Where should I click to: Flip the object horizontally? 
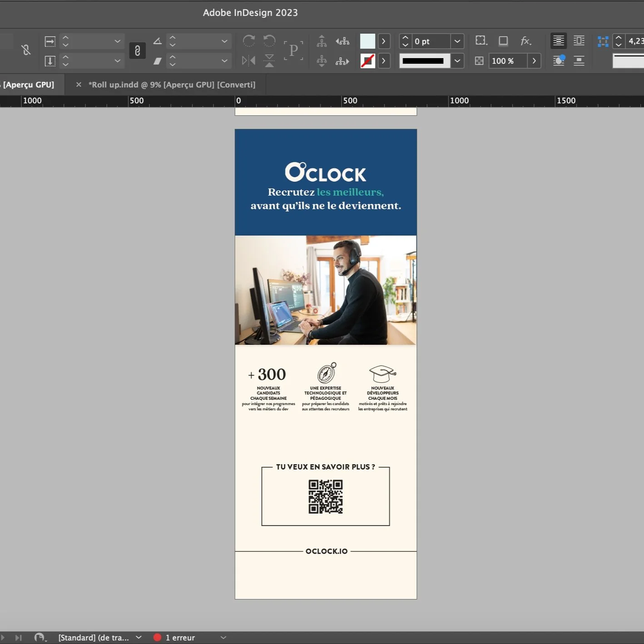pyautogui.click(x=248, y=60)
